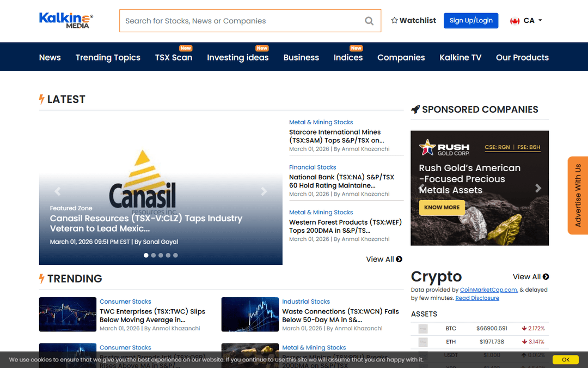Open the Read Disclosure link
The height and width of the screenshot is (368, 588).
(x=477, y=298)
